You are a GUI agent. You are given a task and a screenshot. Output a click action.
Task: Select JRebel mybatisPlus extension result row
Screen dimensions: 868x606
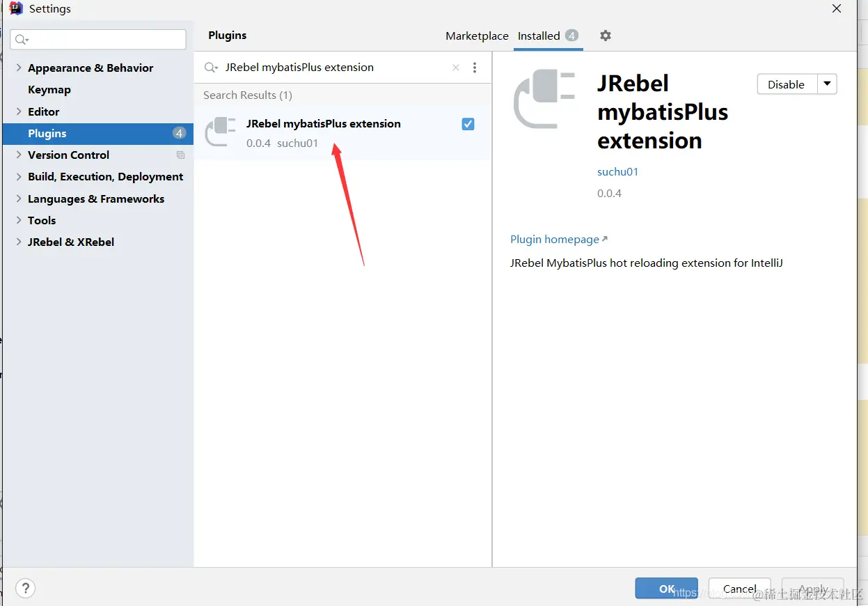coord(342,132)
